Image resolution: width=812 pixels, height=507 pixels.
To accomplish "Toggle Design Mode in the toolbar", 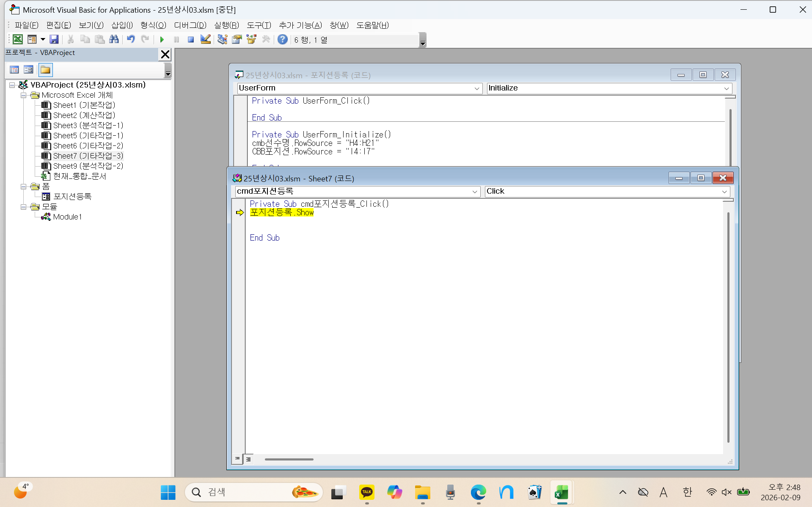I will (206, 40).
